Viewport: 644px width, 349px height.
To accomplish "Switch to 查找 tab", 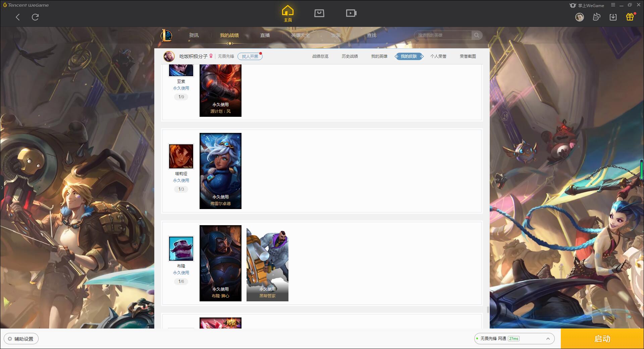I will (372, 35).
